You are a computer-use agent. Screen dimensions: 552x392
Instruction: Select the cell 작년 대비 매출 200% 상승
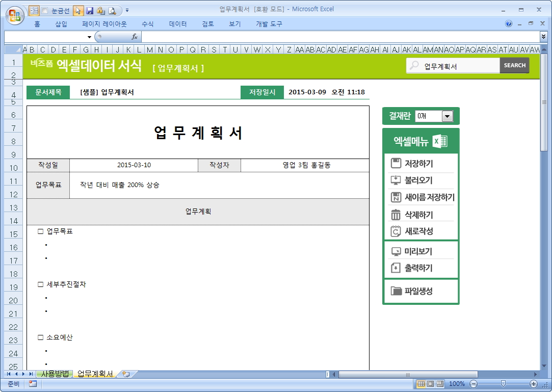(x=219, y=185)
